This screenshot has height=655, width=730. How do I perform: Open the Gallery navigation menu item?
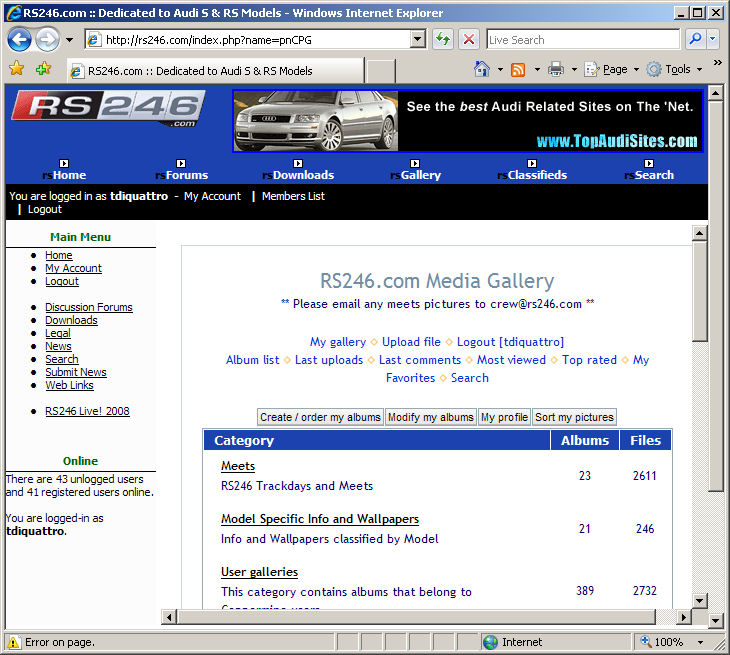click(x=420, y=175)
